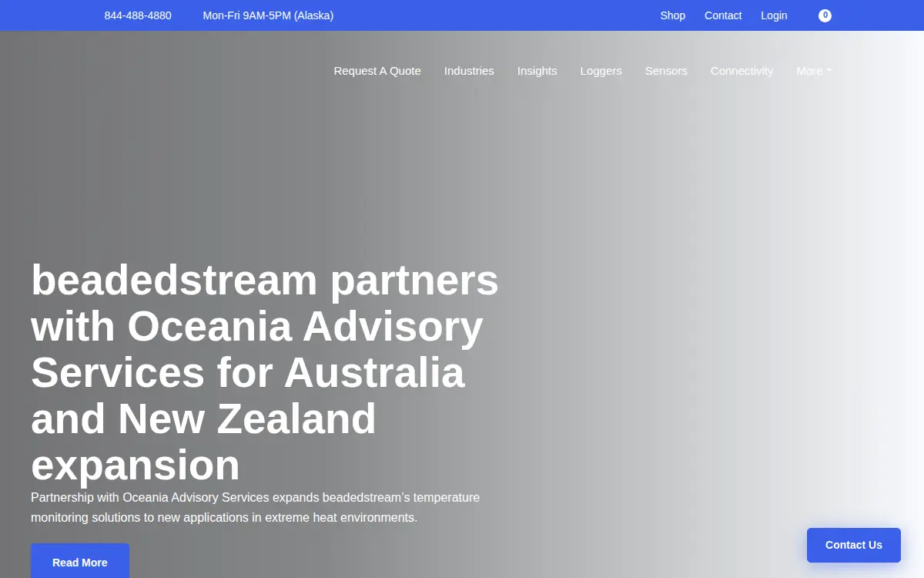Select Sensors in the navigation bar
Screen dimensions: 924x578
666,71
